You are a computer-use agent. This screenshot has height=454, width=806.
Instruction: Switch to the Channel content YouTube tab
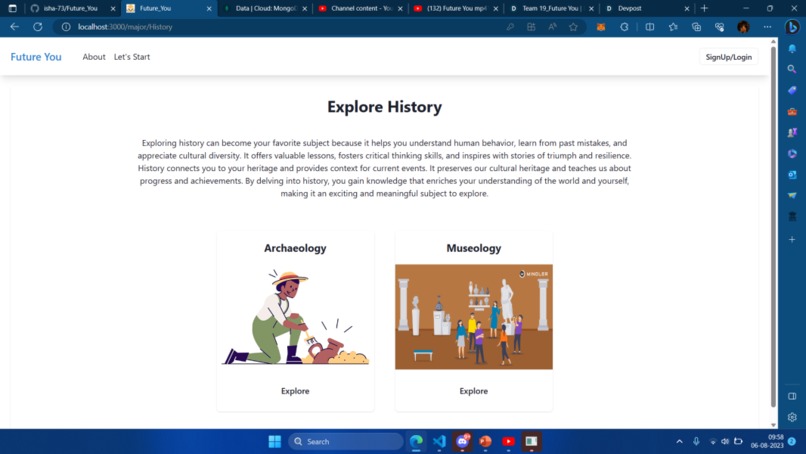(359, 8)
